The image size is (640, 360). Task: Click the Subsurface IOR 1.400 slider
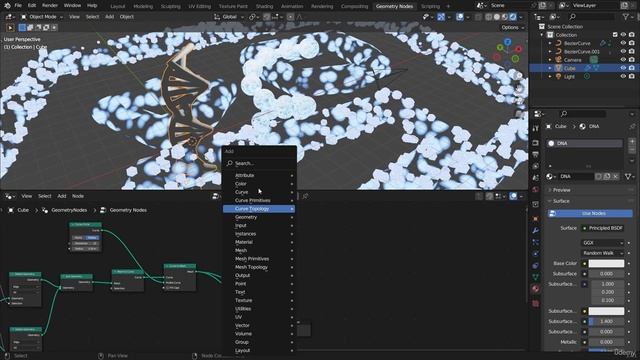606,322
